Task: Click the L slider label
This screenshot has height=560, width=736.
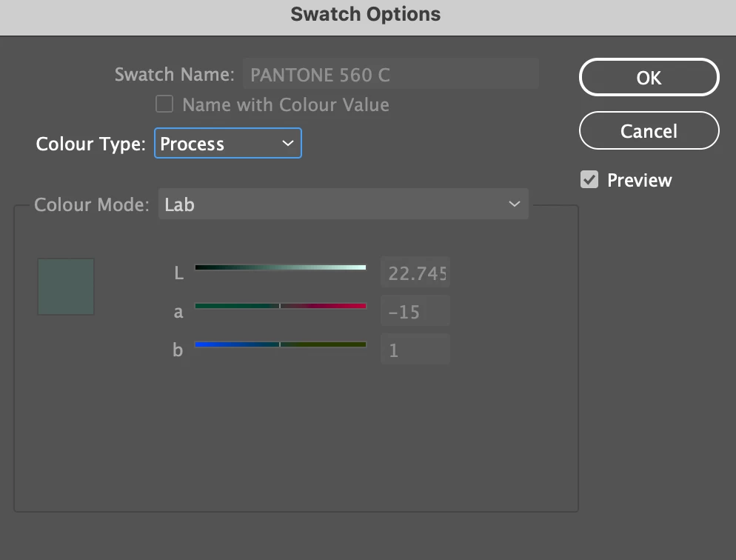Action: 178,273
